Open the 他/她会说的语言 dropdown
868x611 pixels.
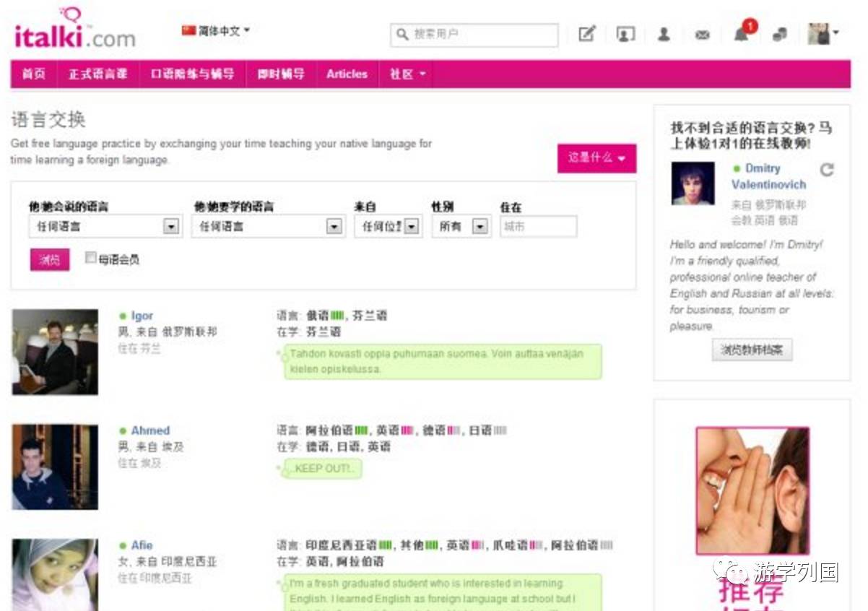point(105,226)
